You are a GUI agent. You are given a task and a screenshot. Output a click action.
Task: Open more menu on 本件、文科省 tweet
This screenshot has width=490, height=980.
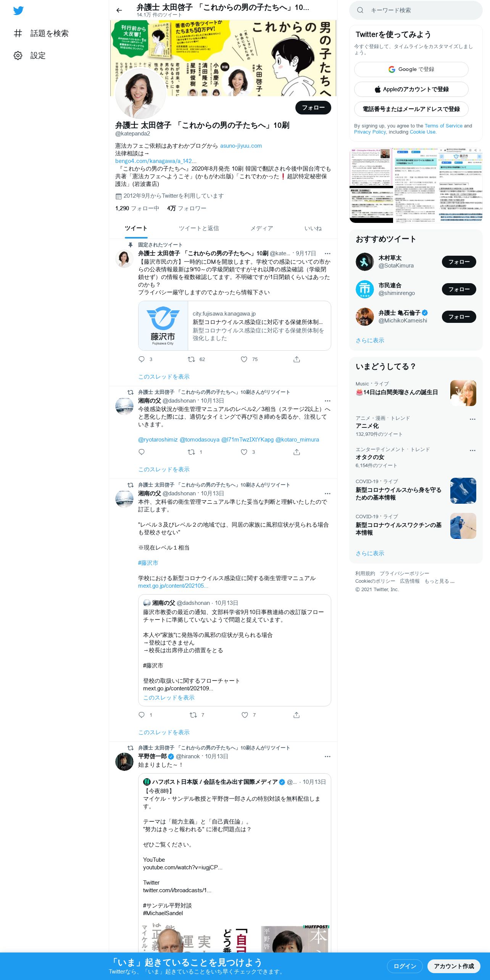(327, 493)
